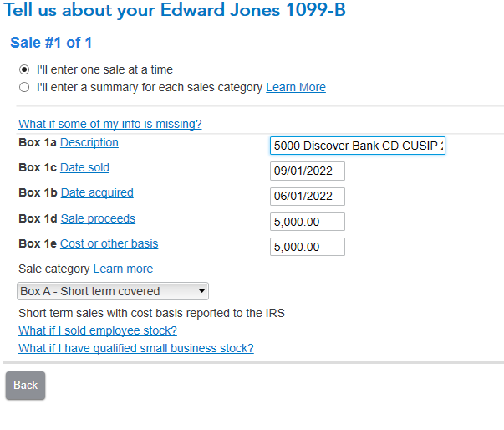Screen dimensions: 504x430
Task: Click the 'Sale #1 of 1' heading
Action: click(51, 43)
